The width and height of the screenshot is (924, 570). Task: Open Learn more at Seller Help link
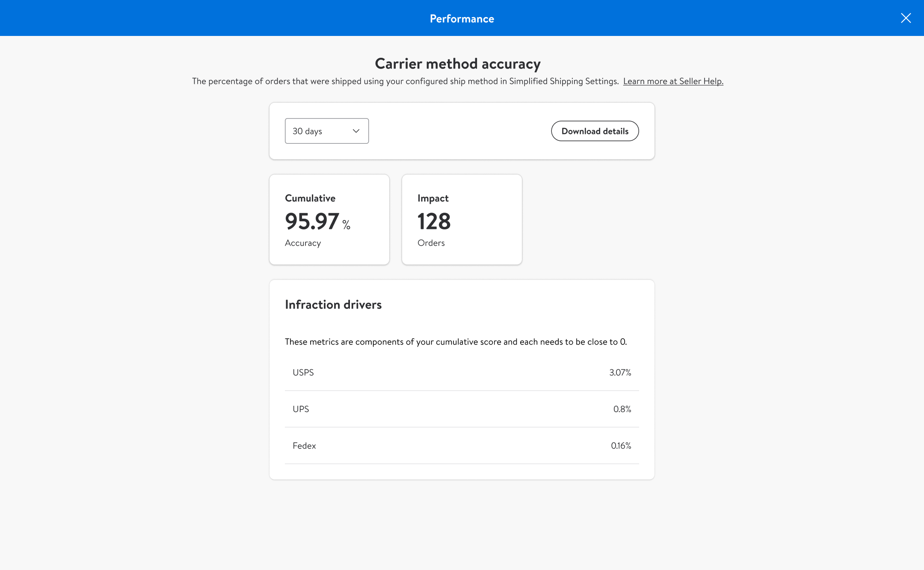click(673, 81)
